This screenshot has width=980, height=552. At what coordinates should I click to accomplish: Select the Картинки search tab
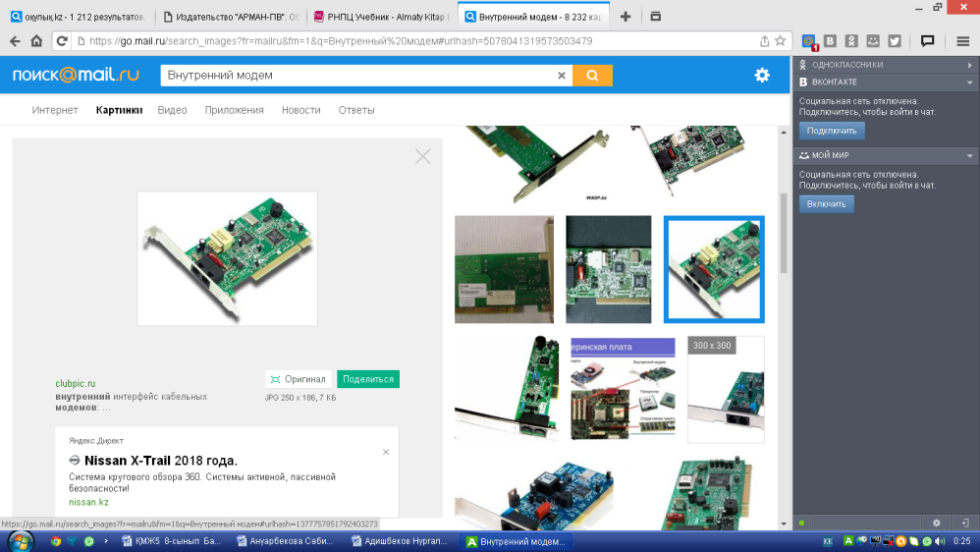[x=120, y=110]
